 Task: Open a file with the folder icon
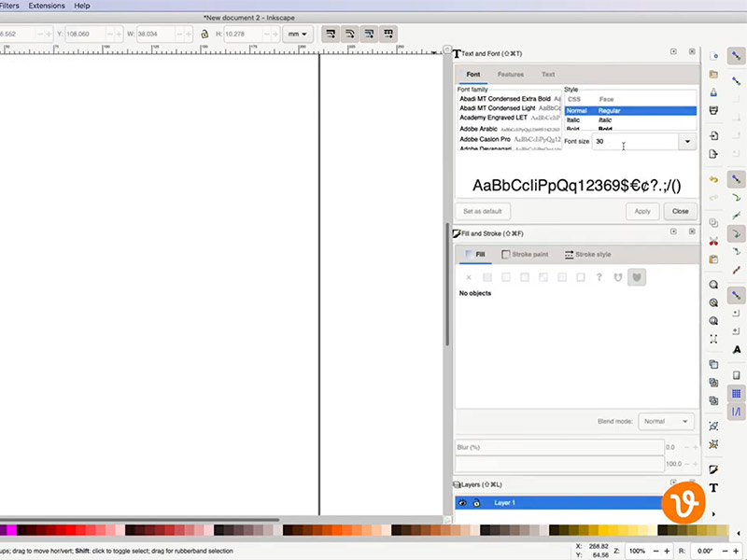[713, 75]
